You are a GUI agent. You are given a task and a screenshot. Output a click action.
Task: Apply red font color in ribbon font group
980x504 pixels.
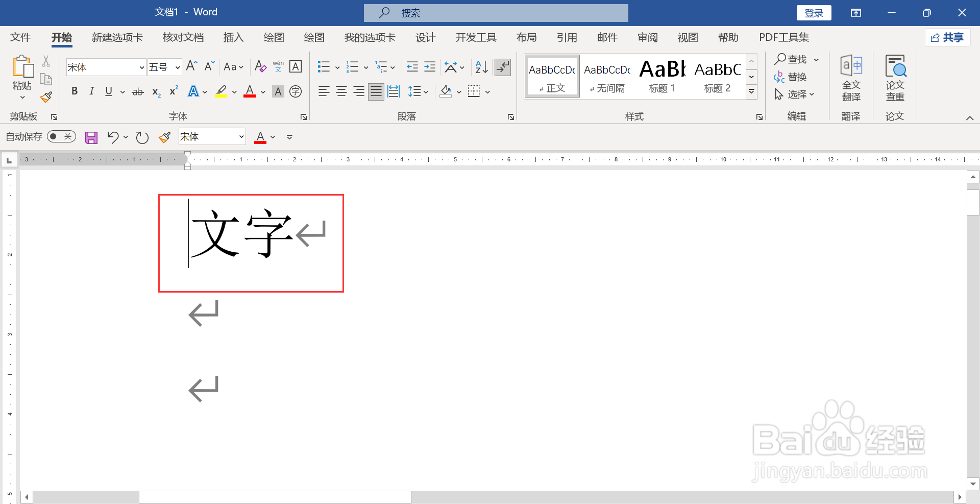coord(250,92)
